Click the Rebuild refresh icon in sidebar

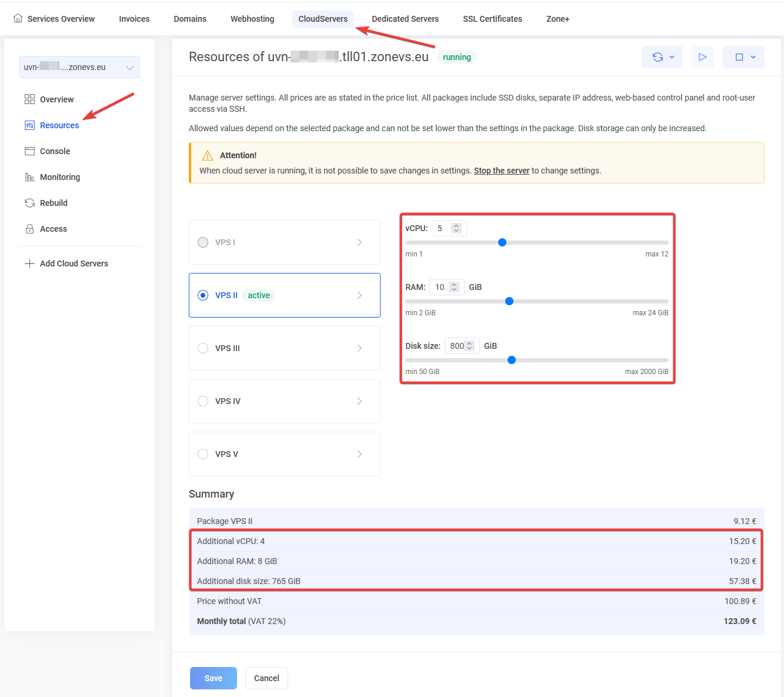click(x=29, y=203)
